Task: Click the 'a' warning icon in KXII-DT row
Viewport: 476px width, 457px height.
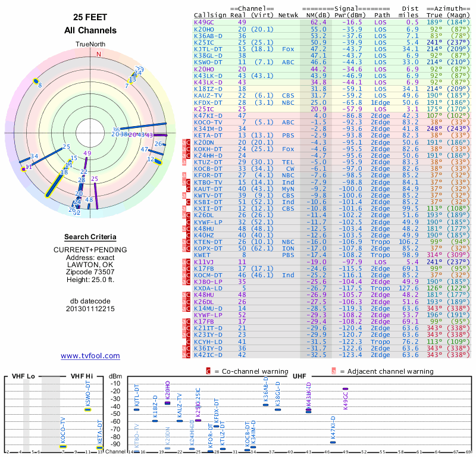Action: 184,209
